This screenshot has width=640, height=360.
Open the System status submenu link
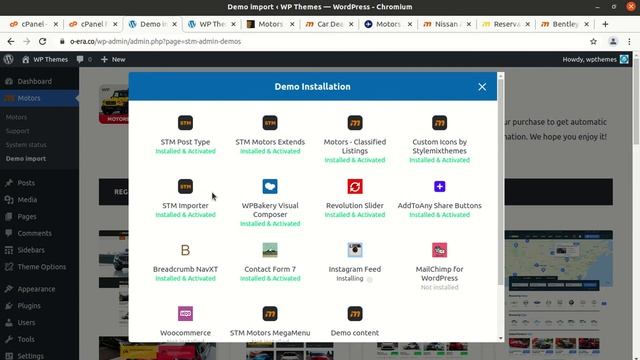click(x=26, y=145)
